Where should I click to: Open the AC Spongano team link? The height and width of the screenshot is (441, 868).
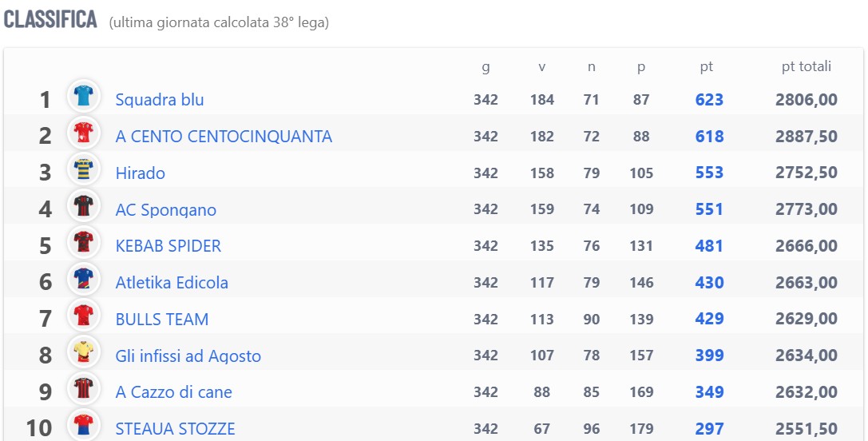click(165, 210)
